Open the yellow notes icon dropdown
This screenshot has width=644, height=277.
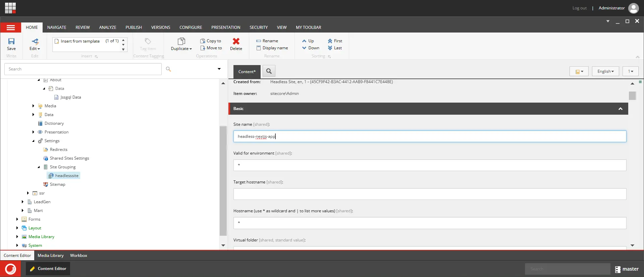pyautogui.click(x=579, y=71)
